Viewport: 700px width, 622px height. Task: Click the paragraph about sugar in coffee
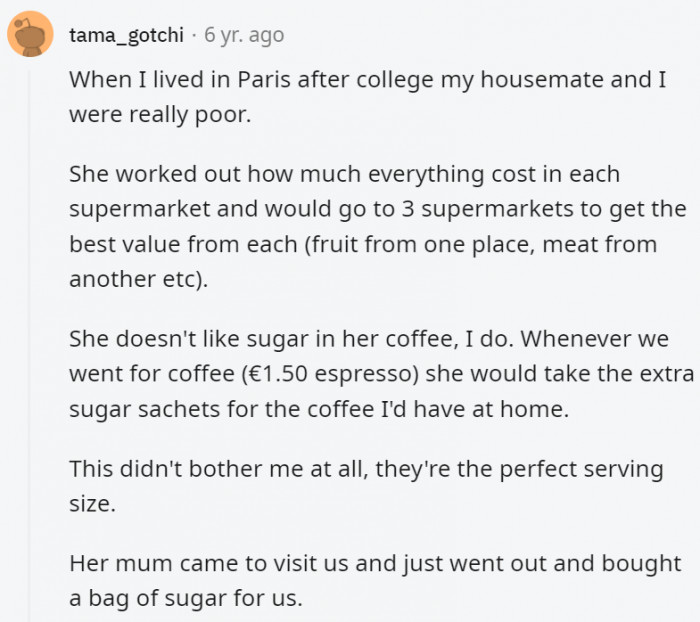369,373
